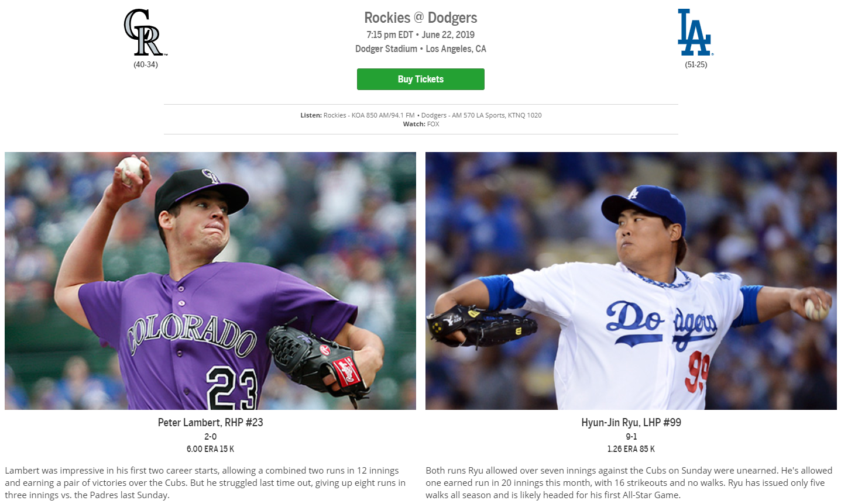Click the Lambert scouting summary paragraph

205,482
